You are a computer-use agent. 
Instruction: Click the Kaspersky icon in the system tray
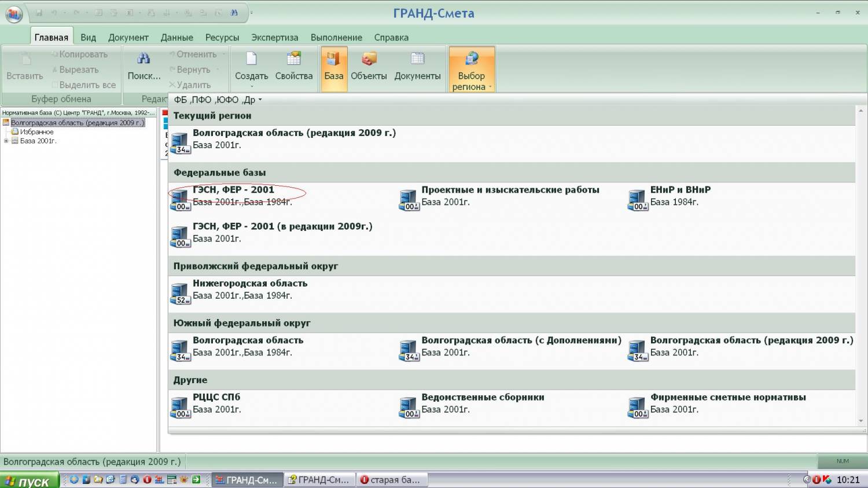[x=827, y=479]
